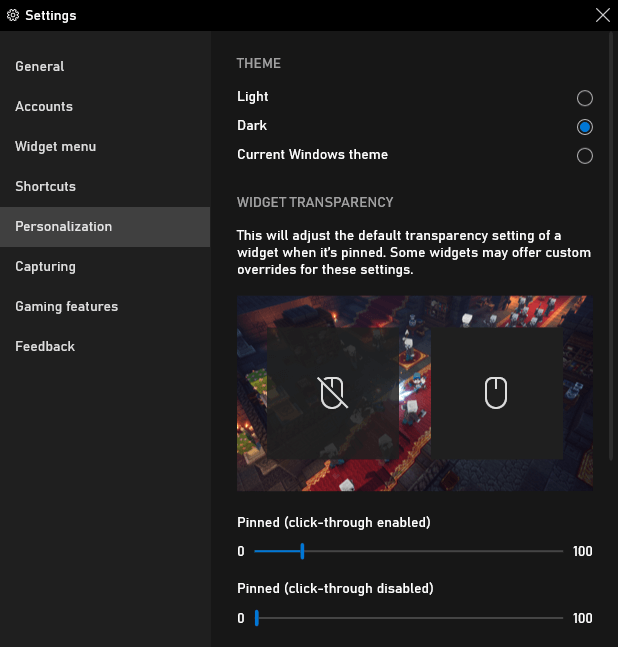The height and width of the screenshot is (647, 618).
Task: Open the Feedback section
Action: point(45,346)
